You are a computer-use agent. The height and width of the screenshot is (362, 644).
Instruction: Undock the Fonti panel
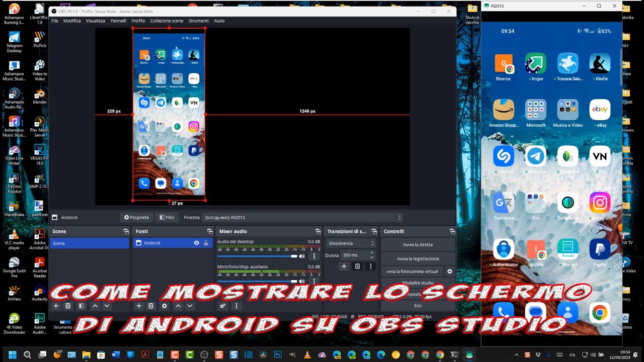210,231
